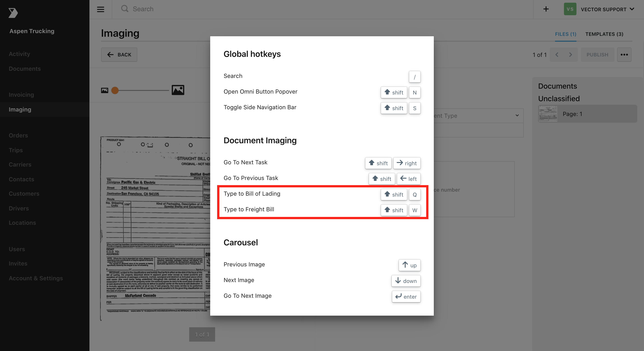Click the small image zoom-out icon
The width and height of the screenshot is (644, 351).
[104, 90]
